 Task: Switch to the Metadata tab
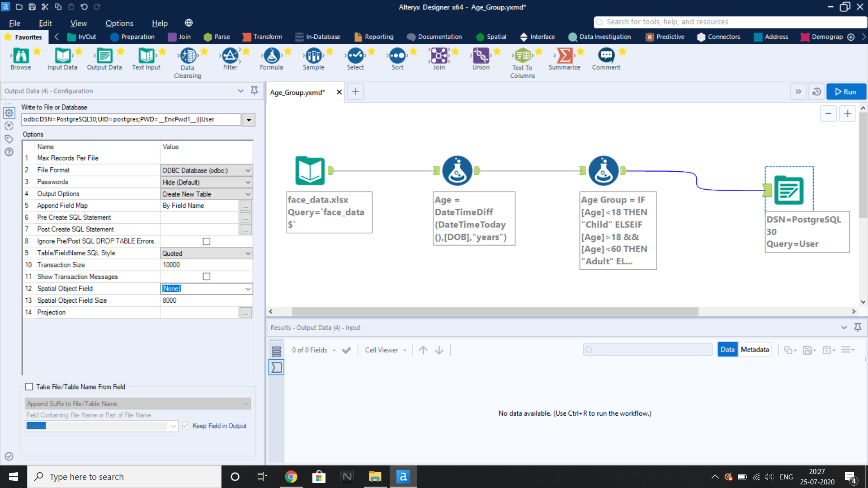point(754,349)
